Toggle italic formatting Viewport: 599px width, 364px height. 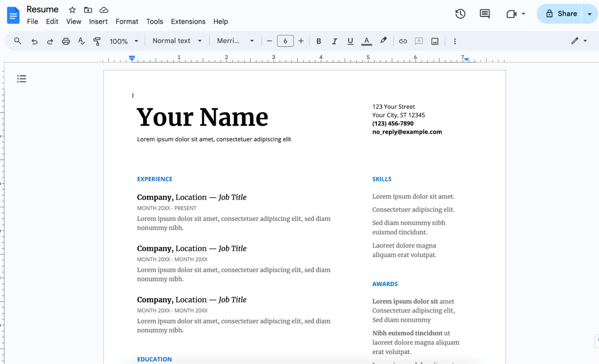point(335,41)
